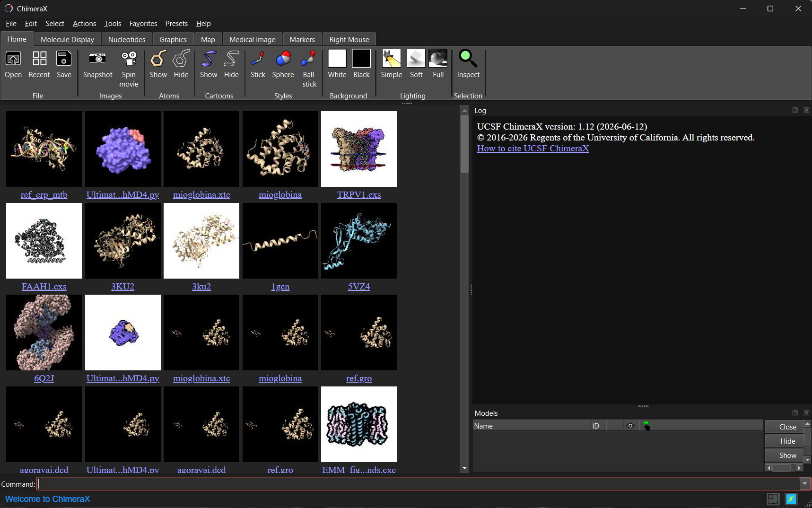Switch to Right Mouse tab
The height and width of the screenshot is (508, 812).
[349, 40]
